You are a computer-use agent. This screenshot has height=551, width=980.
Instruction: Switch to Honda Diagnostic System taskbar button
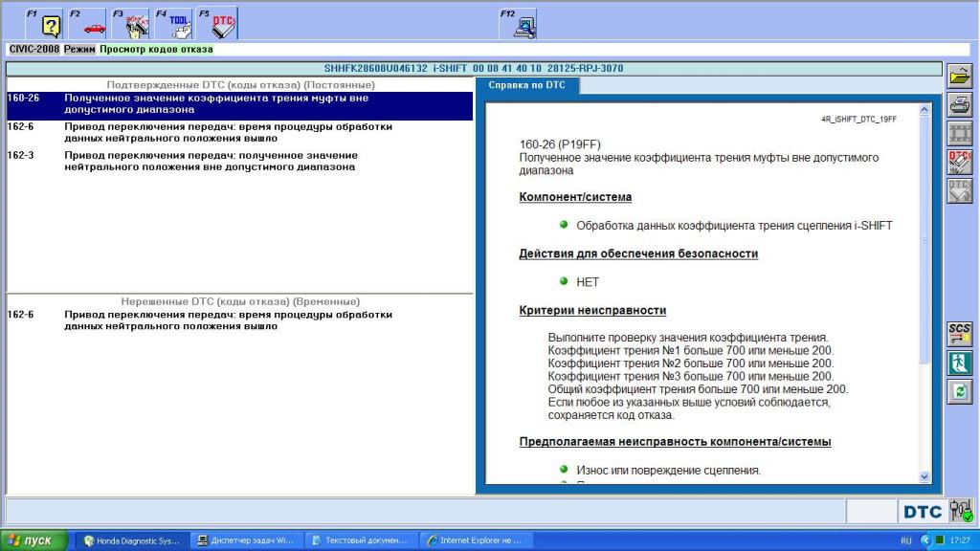click(x=132, y=540)
